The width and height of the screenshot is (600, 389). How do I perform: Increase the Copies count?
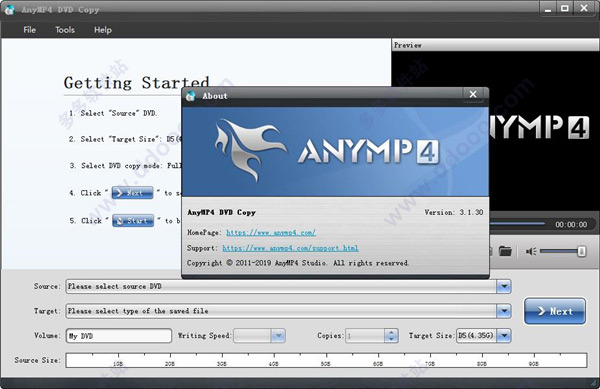[x=391, y=333]
